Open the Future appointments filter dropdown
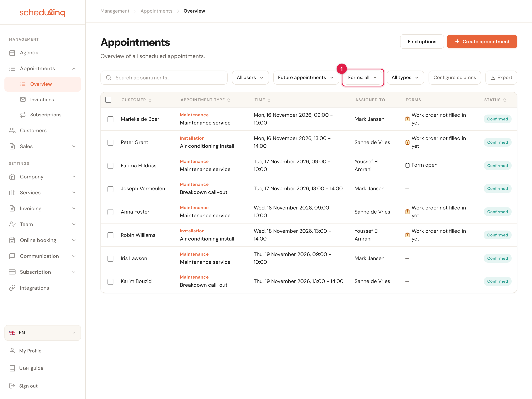This screenshot has height=399, width=532. (306, 77)
